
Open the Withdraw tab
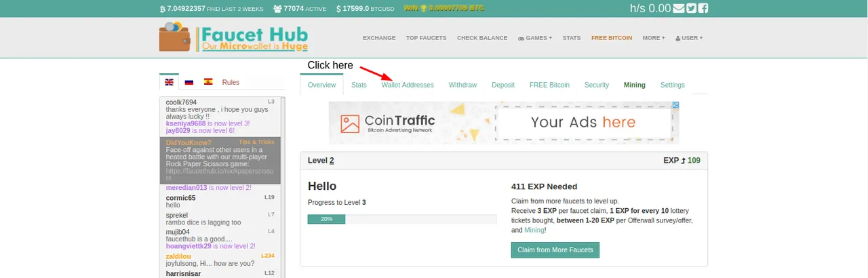click(x=462, y=85)
